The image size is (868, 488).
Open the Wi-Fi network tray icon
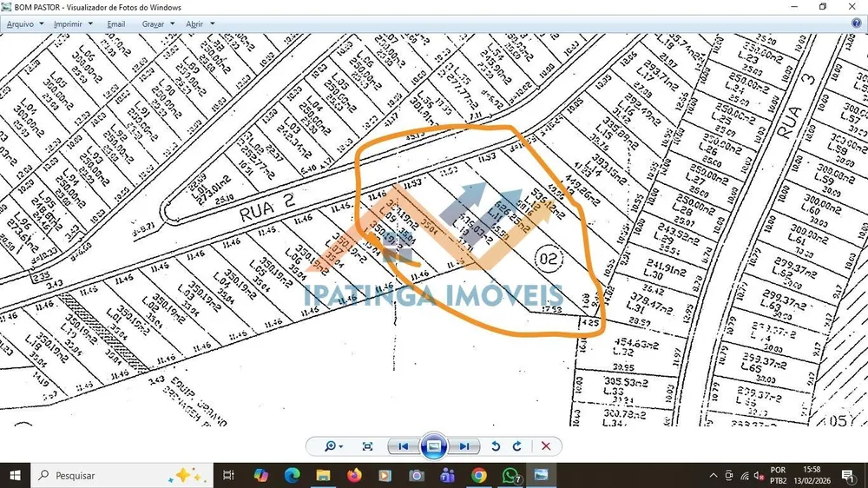[x=745, y=475]
